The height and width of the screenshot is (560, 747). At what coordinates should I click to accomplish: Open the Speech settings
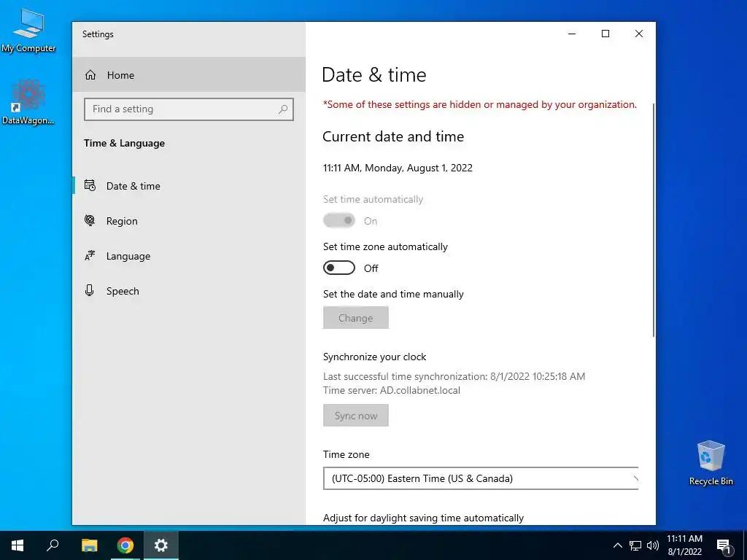[x=189, y=291]
